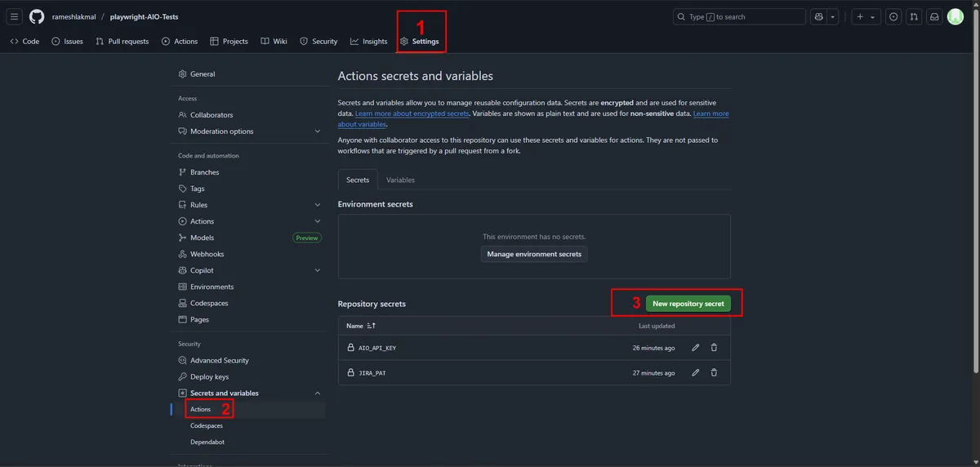Viewport: 980px width, 467px height.
Task: Open Environments settings
Action: (250, 287)
